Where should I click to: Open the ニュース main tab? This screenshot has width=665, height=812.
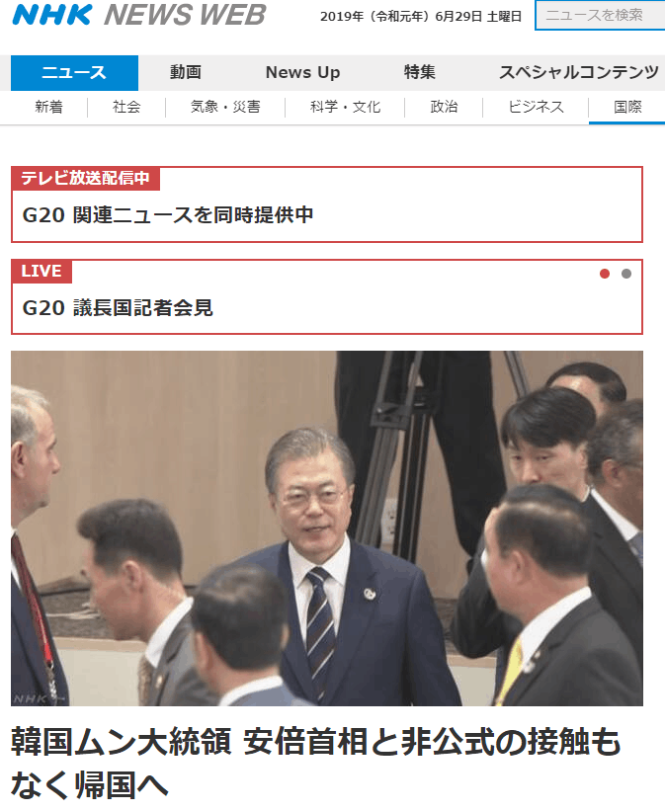coord(74,72)
